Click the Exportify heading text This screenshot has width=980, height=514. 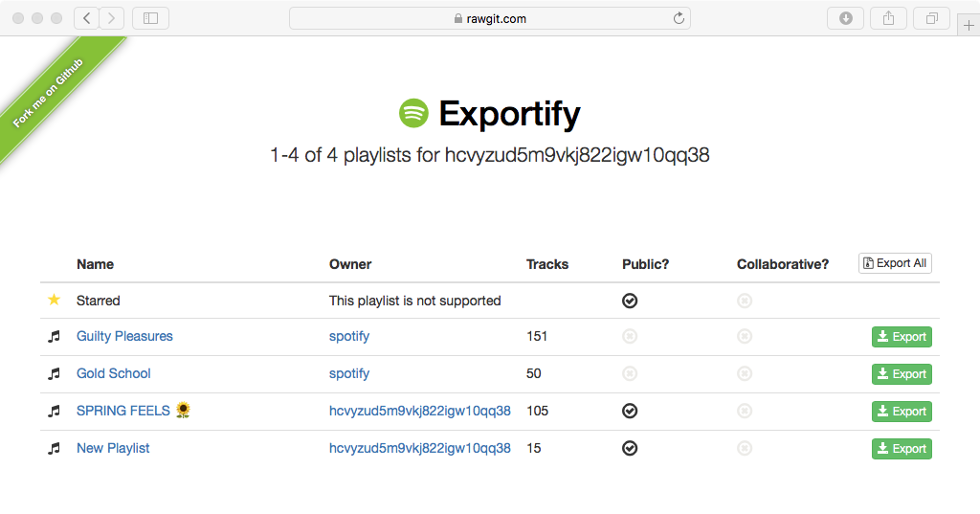coord(509,114)
